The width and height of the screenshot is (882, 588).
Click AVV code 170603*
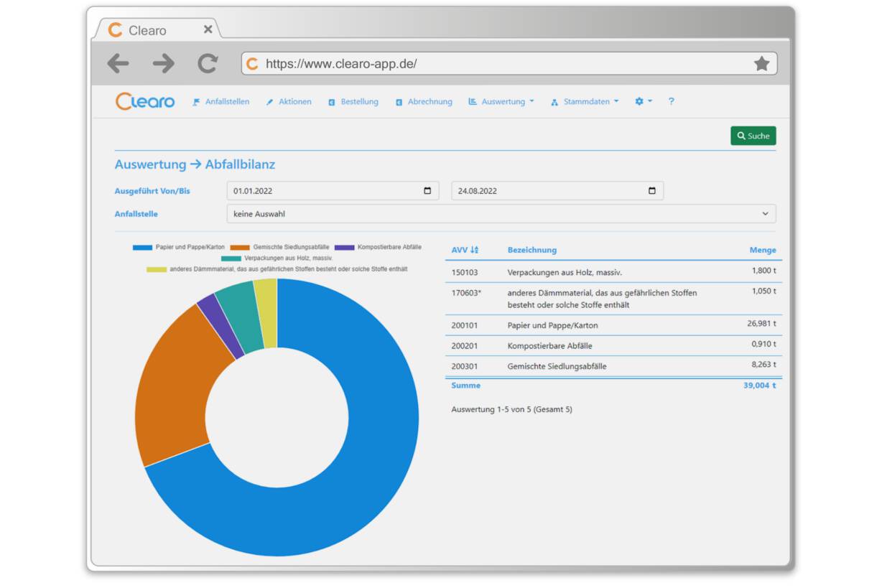pos(466,293)
